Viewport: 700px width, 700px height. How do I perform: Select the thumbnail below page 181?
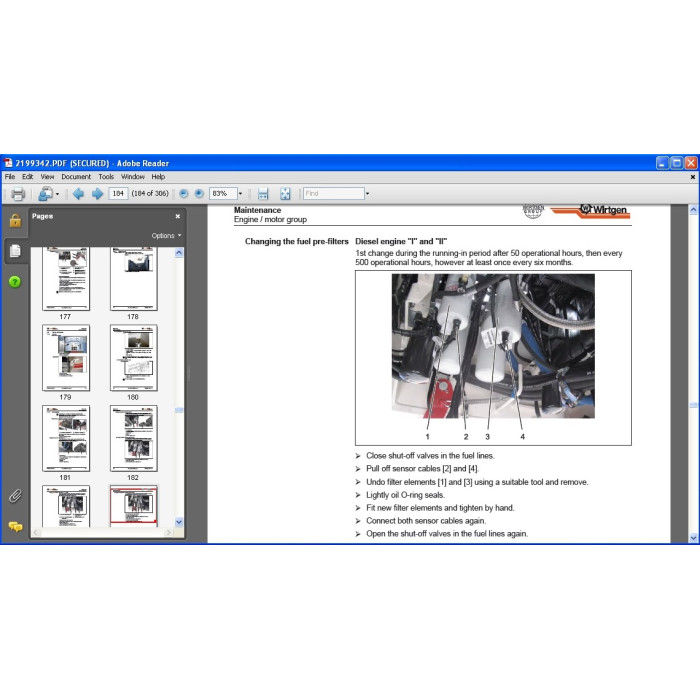(66, 506)
